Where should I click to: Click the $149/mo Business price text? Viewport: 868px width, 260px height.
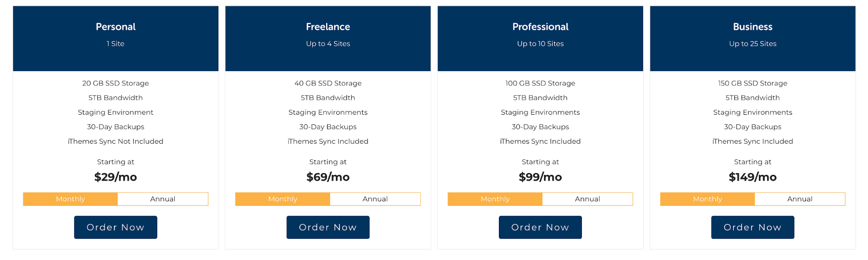point(752,177)
